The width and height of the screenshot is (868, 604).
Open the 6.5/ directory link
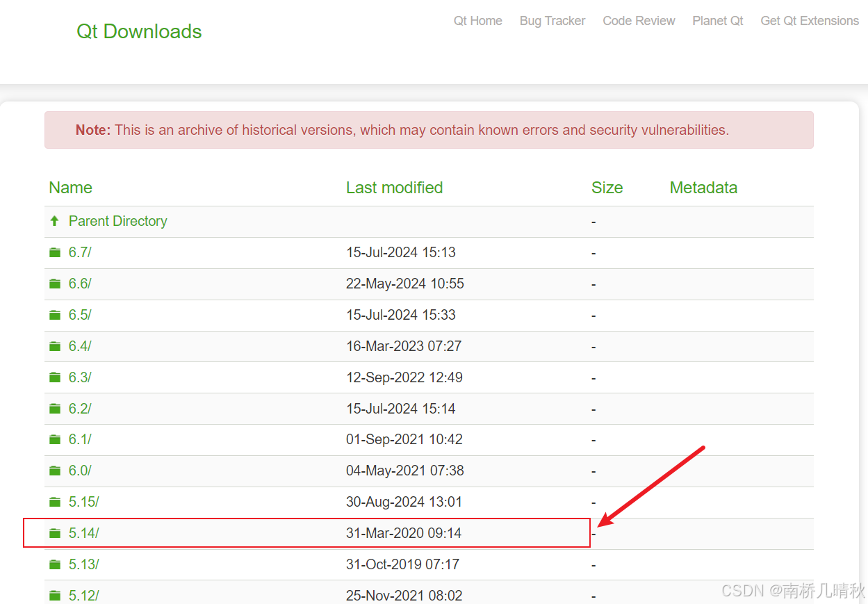(80, 315)
